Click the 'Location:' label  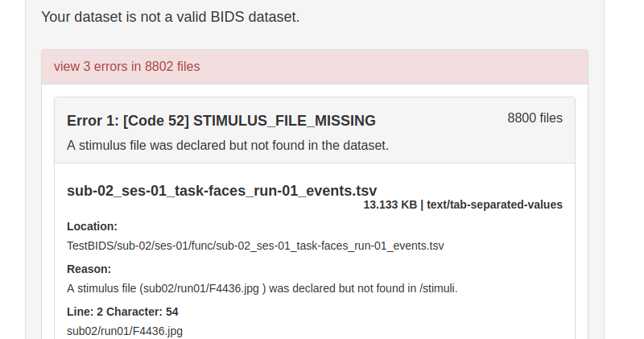point(92,226)
